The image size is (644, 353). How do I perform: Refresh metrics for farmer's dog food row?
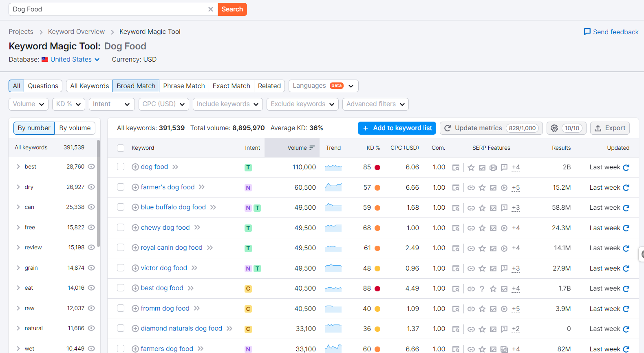(x=626, y=188)
